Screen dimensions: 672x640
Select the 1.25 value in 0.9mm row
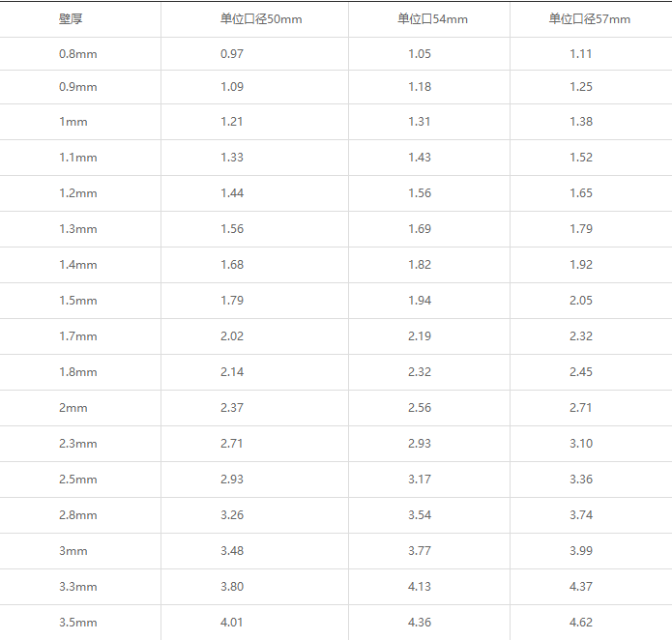[x=581, y=87]
